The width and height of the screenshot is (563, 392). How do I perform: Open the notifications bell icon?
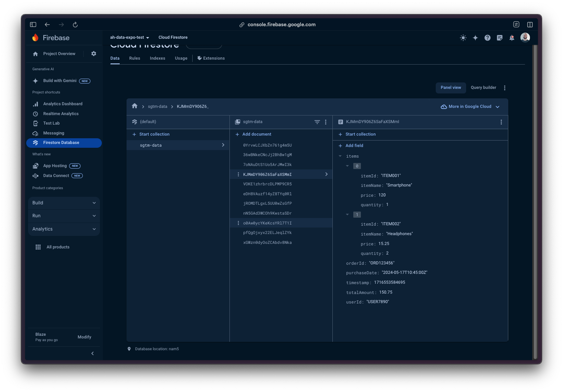[x=512, y=38]
